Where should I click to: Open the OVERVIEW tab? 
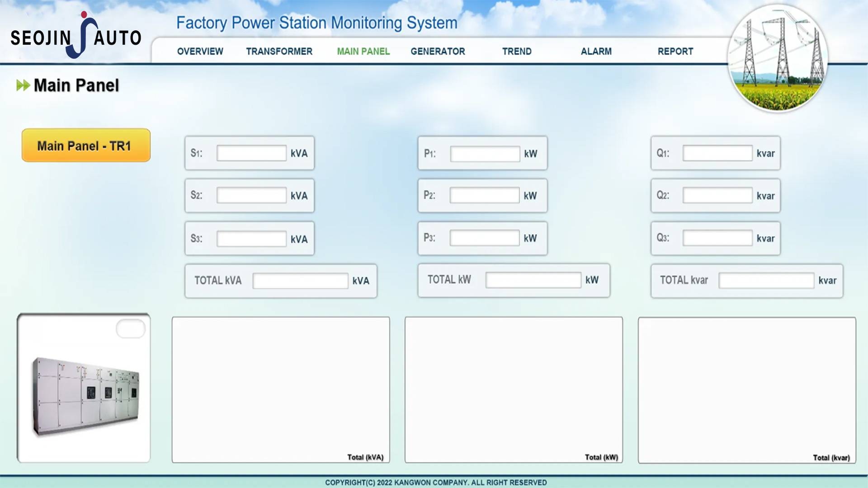coord(200,52)
